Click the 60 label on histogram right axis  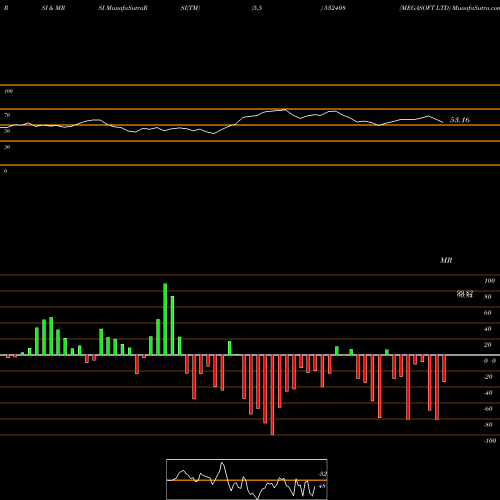(x=488, y=313)
